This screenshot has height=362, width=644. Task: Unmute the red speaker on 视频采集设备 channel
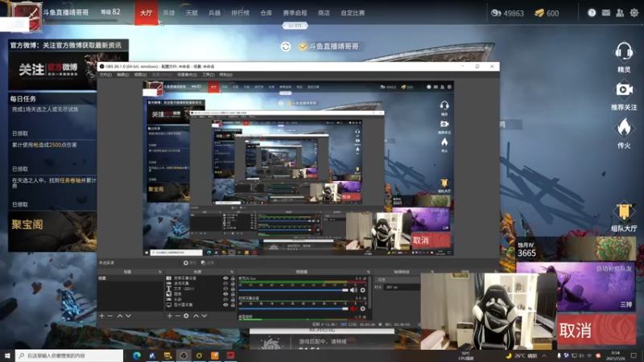pos(353,309)
